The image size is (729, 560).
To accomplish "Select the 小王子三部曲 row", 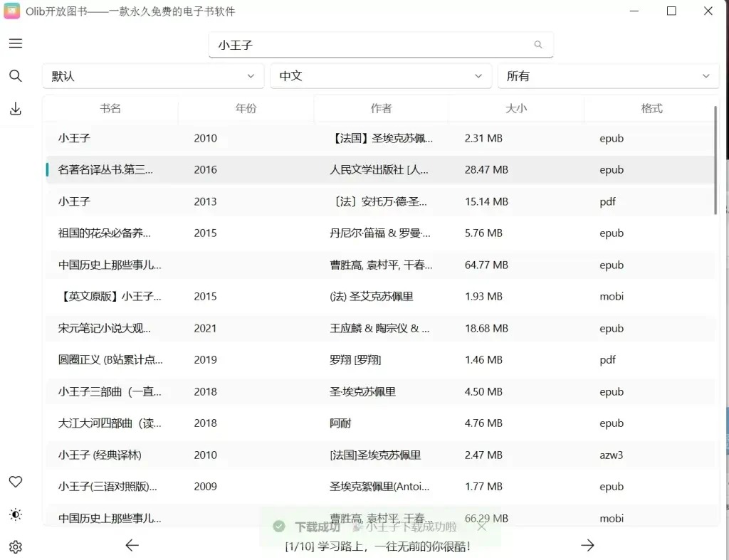I will (x=380, y=392).
